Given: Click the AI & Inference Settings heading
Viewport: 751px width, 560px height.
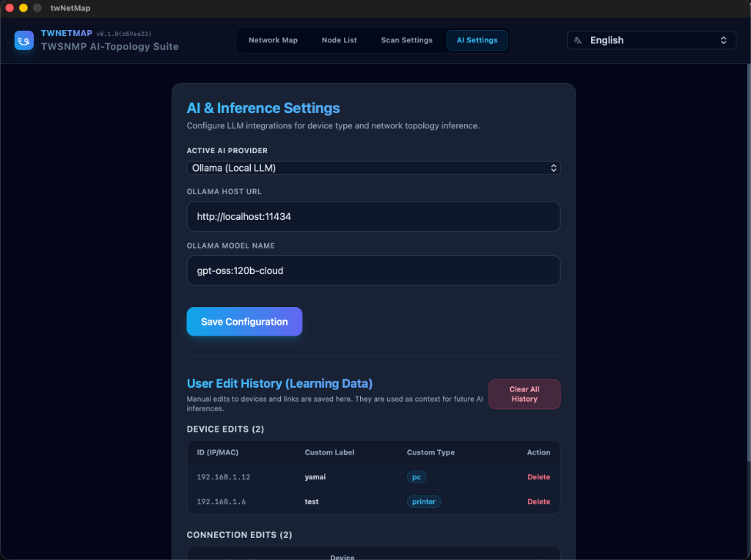Looking at the screenshot, I should pos(263,108).
